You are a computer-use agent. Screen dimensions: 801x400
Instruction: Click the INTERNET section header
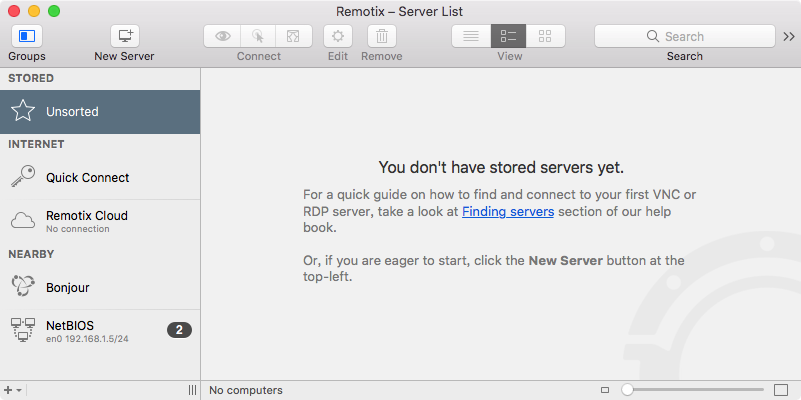click(x=36, y=145)
